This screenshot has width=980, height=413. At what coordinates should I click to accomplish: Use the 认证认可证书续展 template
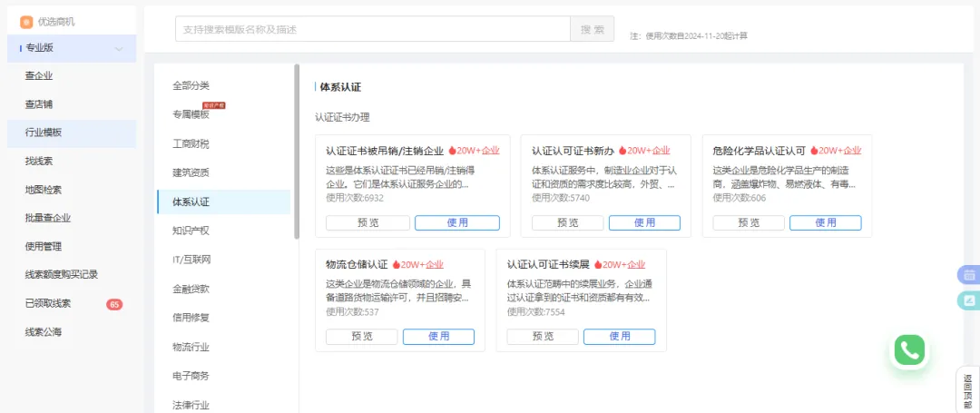pos(620,337)
